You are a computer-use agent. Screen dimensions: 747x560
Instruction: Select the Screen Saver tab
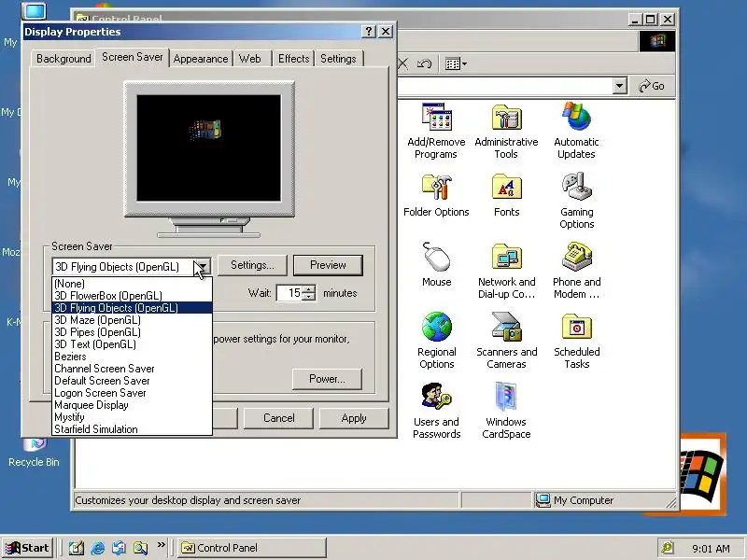pyautogui.click(x=132, y=57)
